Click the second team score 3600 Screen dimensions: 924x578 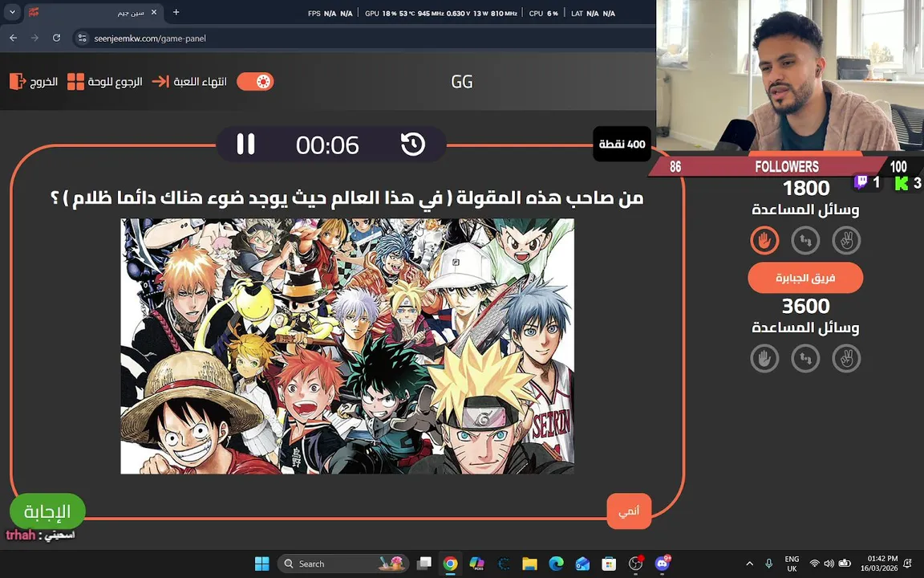point(805,306)
